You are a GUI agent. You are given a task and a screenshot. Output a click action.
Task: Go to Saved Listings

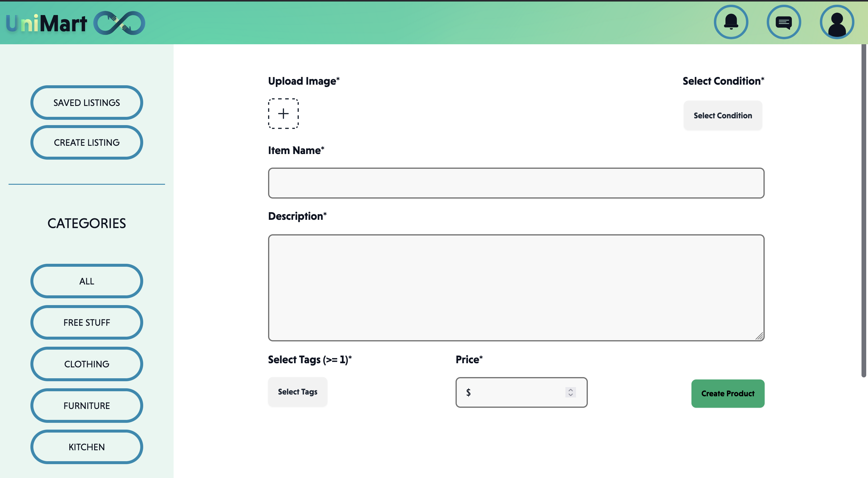87,103
